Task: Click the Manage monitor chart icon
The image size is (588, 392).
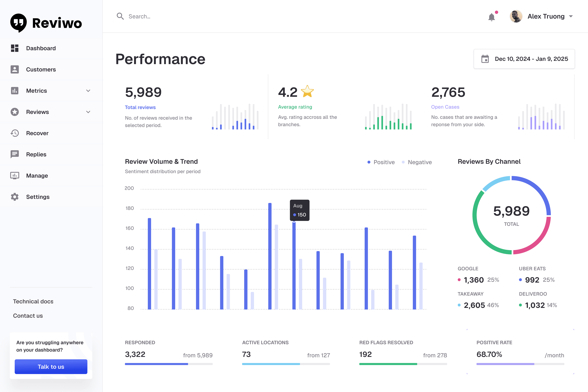Action: pyautogui.click(x=15, y=175)
